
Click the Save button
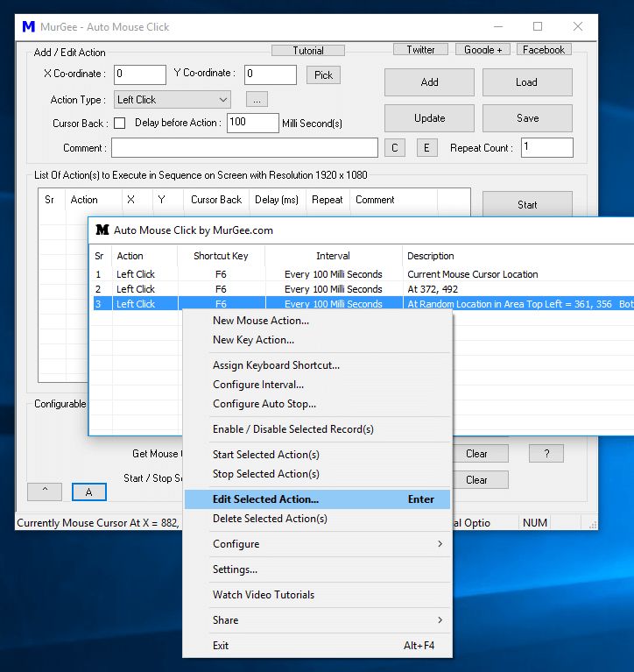pyautogui.click(x=527, y=118)
